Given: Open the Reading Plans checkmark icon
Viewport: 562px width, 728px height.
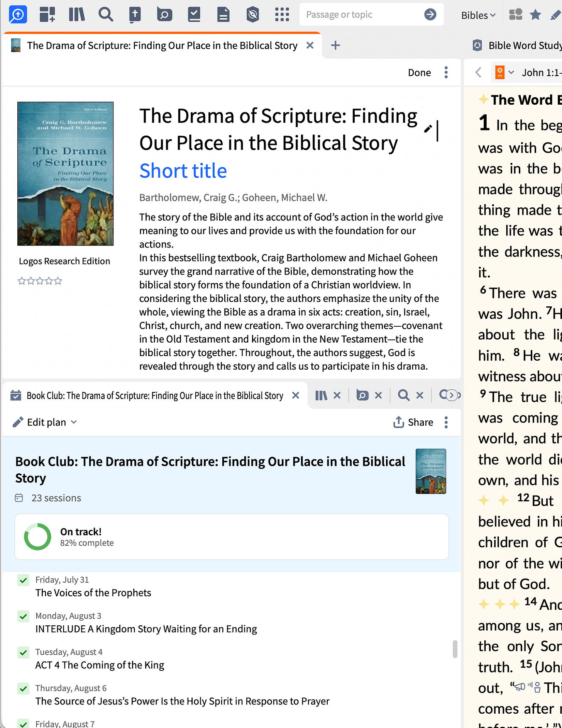Looking at the screenshot, I should point(194,15).
